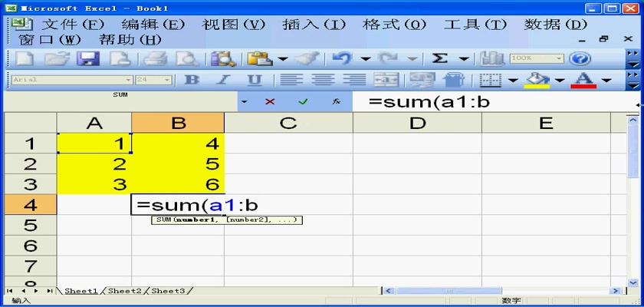Cancel formula entry with red X
644x307 pixels.
pyautogui.click(x=270, y=101)
